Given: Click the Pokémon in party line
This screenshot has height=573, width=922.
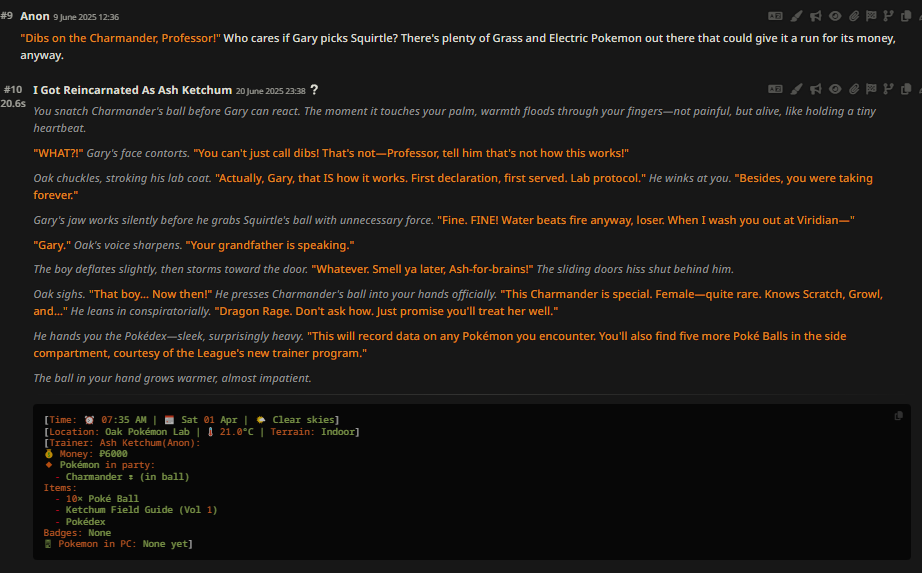Looking at the screenshot, I should 99,465.
